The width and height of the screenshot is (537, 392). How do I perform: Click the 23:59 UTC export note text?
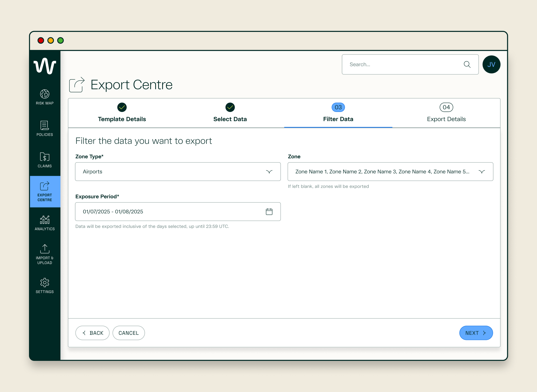(152, 226)
